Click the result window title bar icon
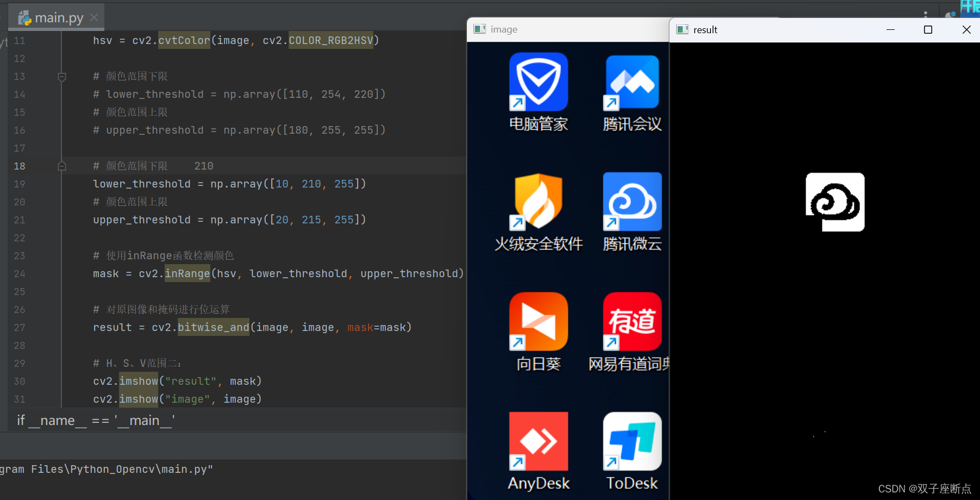 682,29
